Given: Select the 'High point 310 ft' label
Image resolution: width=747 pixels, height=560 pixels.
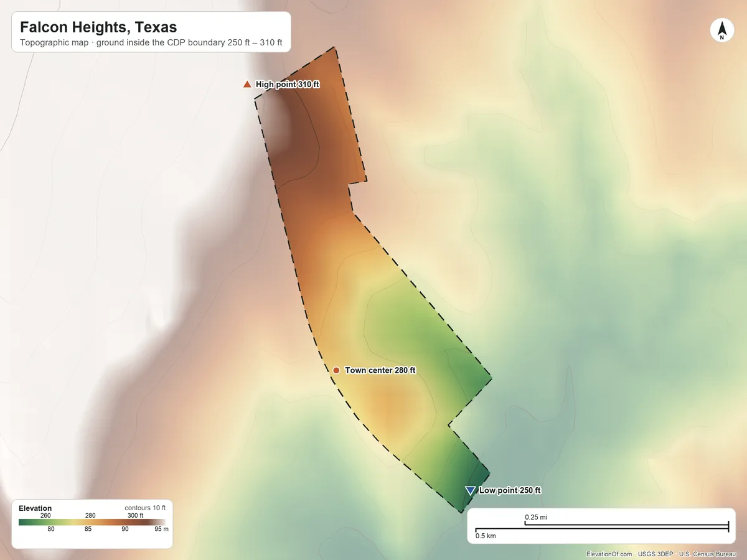Looking at the screenshot, I should click(x=288, y=84).
